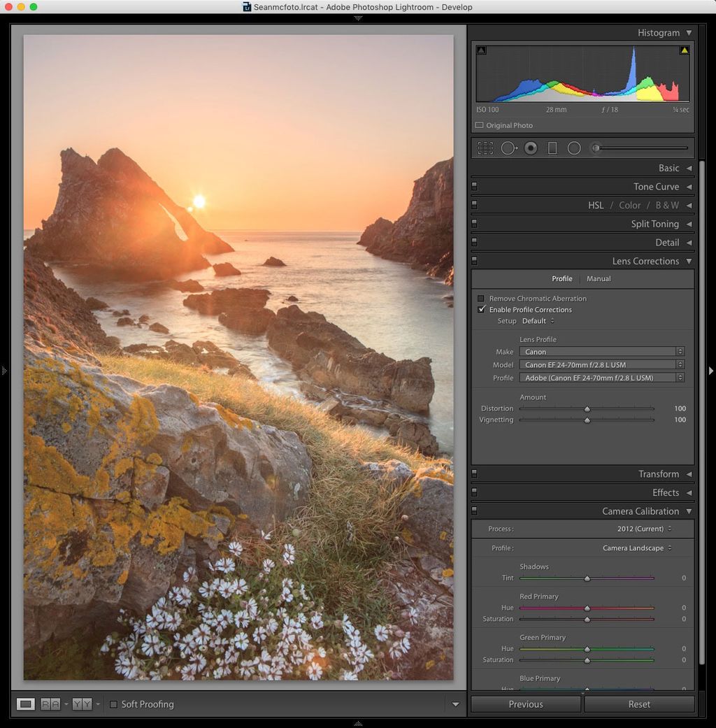Switch to Loupe view in the toolbar
Screen dimensions: 716x728
[26, 704]
